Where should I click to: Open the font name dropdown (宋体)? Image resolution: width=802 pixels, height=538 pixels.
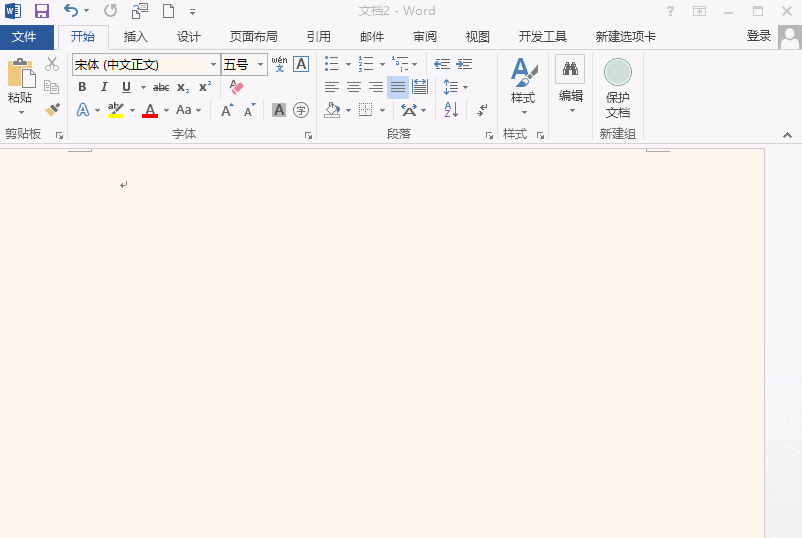pyautogui.click(x=213, y=65)
